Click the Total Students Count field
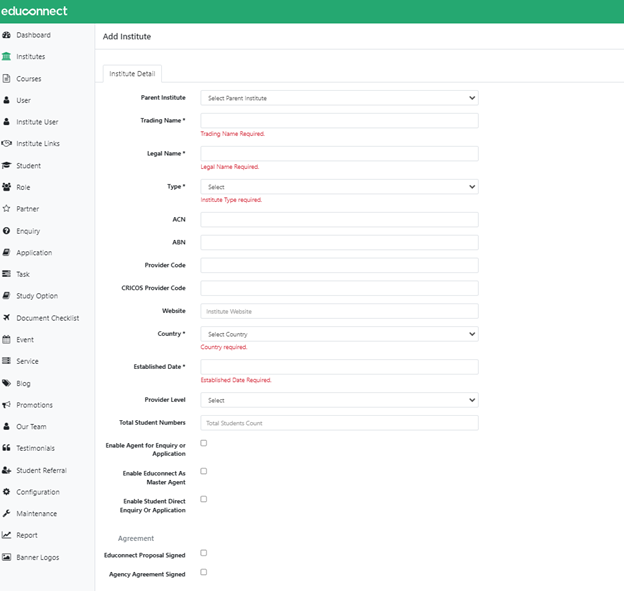624x591 pixels. (x=339, y=423)
